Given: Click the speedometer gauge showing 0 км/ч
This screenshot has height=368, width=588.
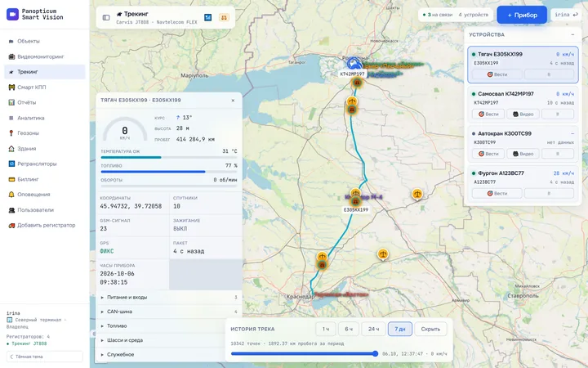Looking at the screenshot, I should 125,129.
